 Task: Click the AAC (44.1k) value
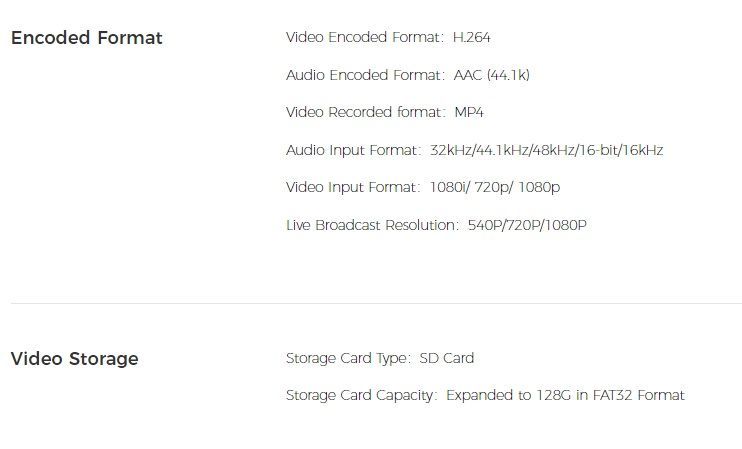click(x=491, y=75)
